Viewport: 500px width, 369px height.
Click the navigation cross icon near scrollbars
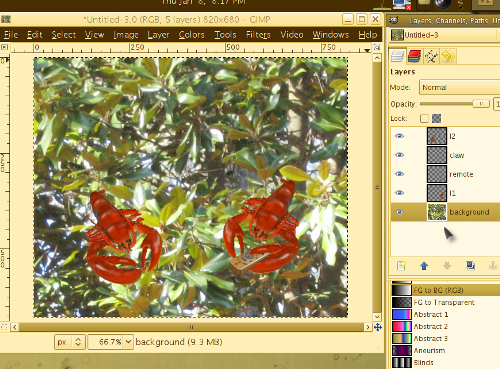[378, 327]
